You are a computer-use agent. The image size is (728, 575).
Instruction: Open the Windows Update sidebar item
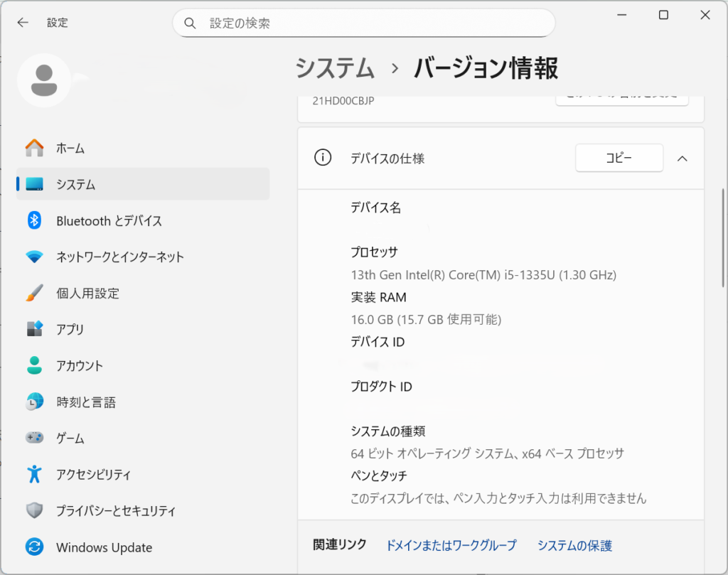click(104, 547)
